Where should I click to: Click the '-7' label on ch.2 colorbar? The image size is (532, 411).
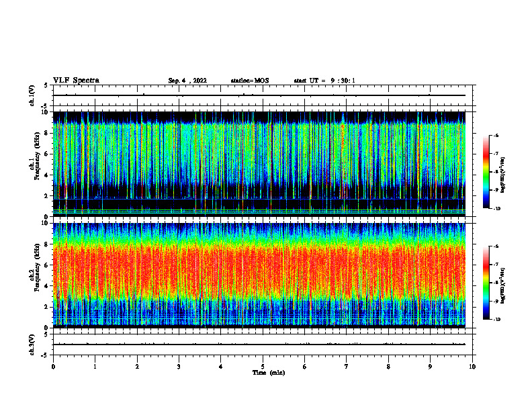496,265
